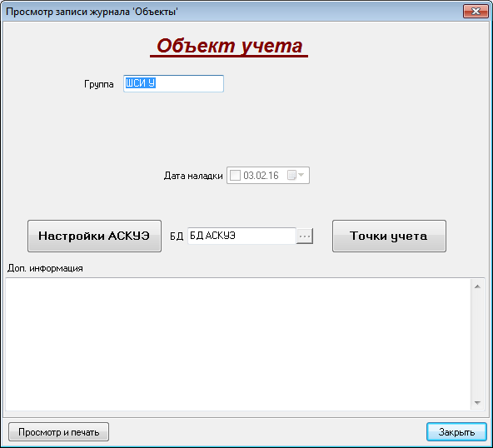
Task: Open the Точки учета window
Action: point(389,236)
